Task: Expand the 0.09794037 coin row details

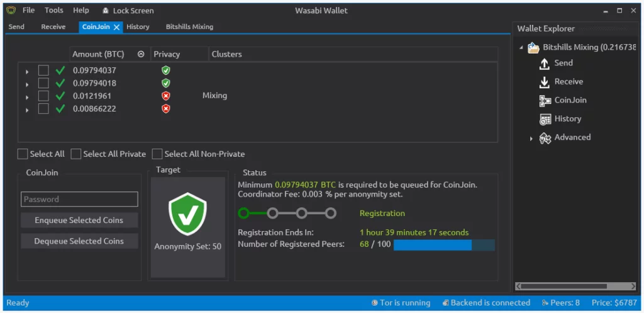Action: click(27, 72)
